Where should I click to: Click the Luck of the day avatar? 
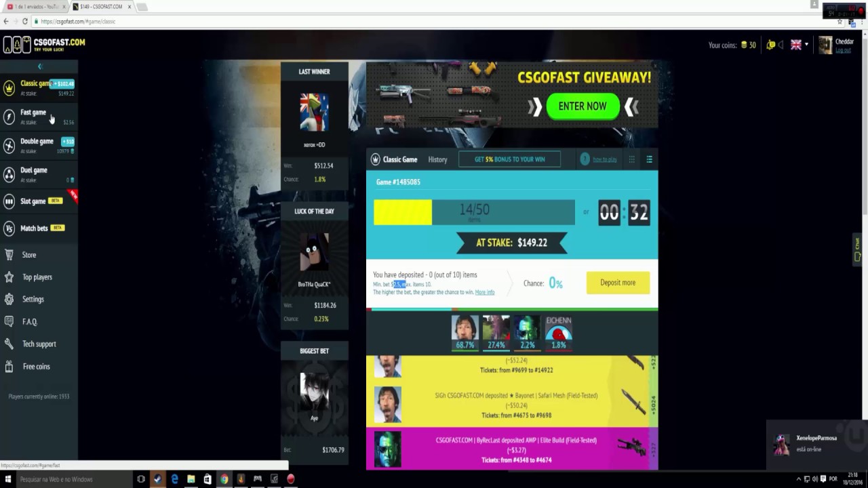314,252
